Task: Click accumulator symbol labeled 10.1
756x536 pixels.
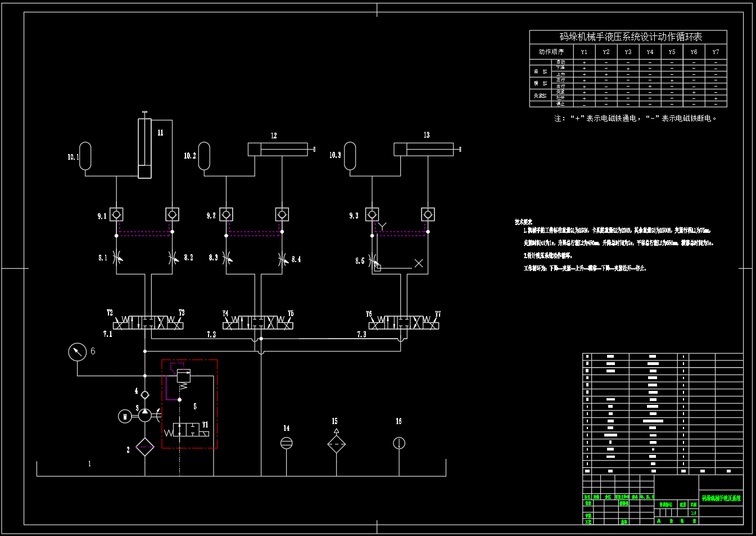Action: coord(85,156)
